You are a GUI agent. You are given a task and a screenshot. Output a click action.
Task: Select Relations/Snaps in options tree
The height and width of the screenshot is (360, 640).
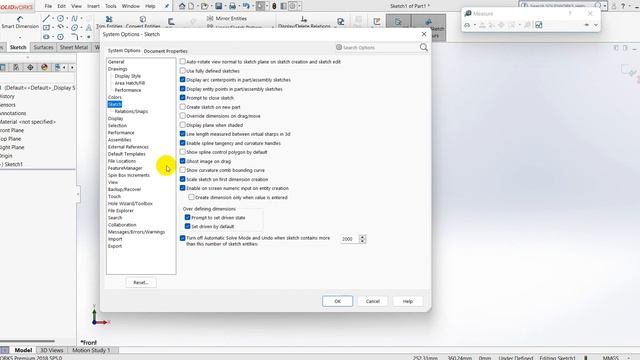pyautogui.click(x=131, y=111)
